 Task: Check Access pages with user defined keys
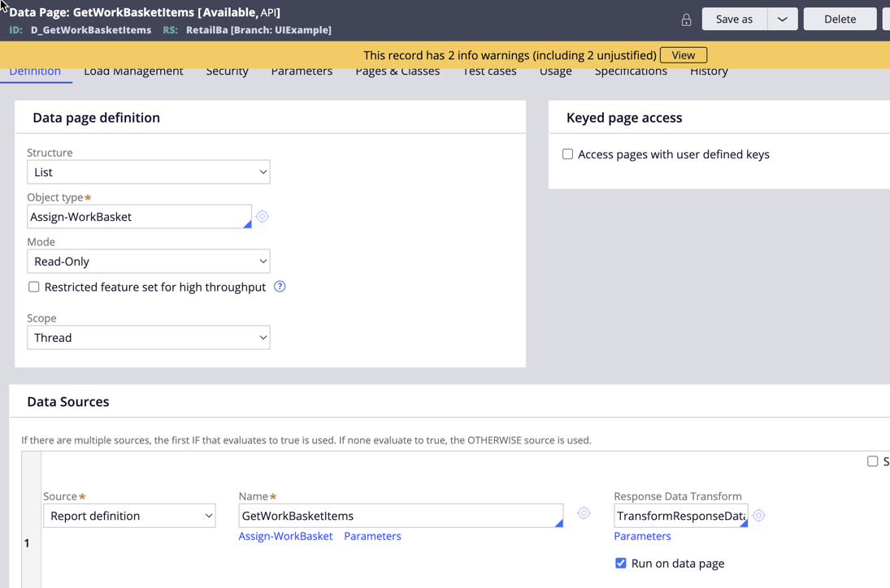567,154
